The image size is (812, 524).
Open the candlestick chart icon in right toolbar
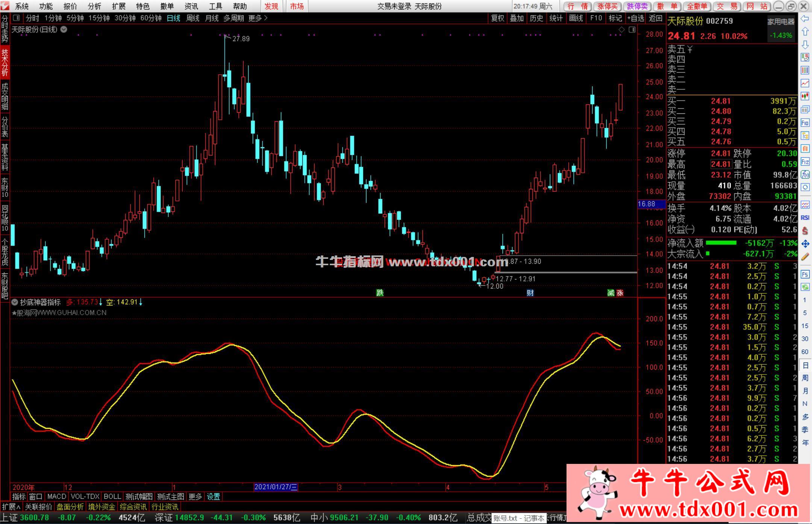(x=805, y=96)
